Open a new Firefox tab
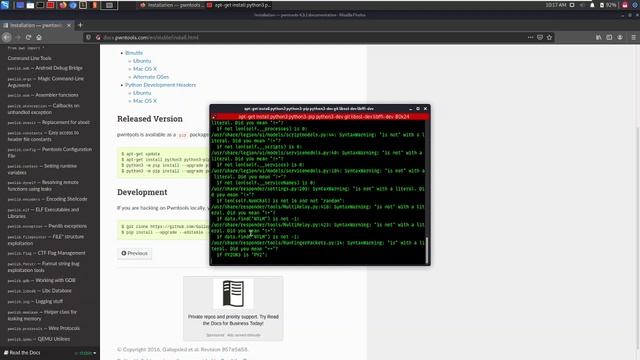The height and width of the screenshot is (360, 640). tap(80, 25)
